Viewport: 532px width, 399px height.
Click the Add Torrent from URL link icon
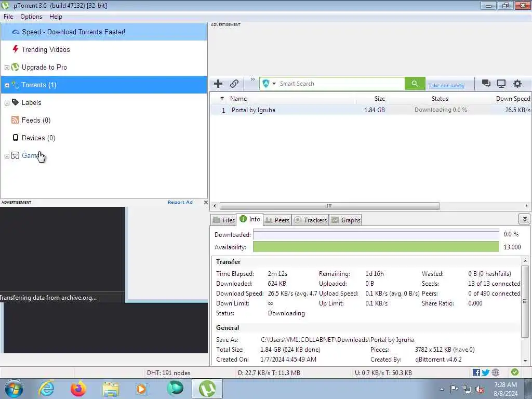pyautogui.click(x=234, y=84)
